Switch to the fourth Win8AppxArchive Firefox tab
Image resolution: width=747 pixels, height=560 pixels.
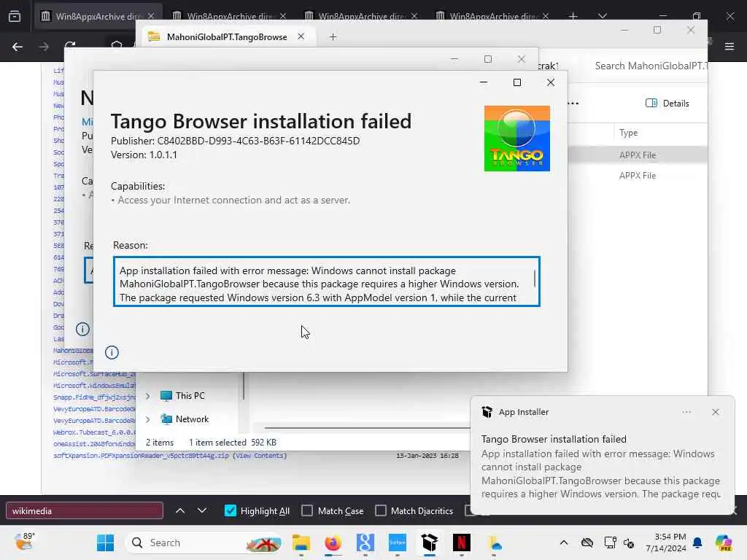click(492, 16)
